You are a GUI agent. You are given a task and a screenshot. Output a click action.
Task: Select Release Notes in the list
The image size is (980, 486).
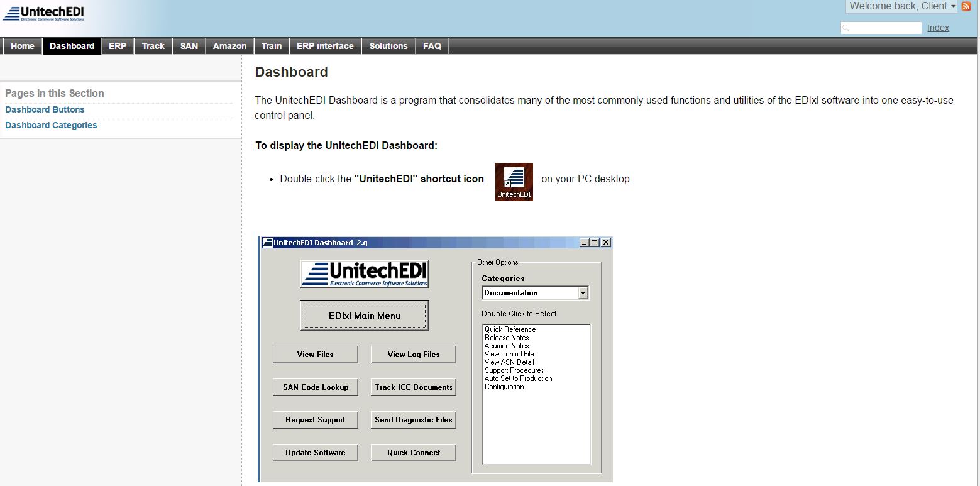pos(507,338)
